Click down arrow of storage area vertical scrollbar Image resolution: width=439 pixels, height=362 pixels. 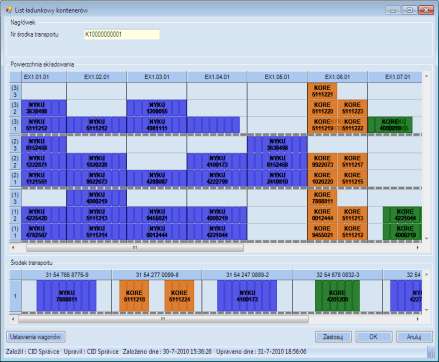pos(426,238)
